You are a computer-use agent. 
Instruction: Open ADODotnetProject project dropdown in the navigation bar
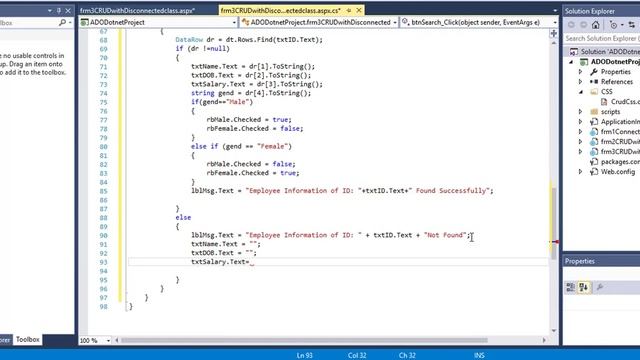[159, 22]
